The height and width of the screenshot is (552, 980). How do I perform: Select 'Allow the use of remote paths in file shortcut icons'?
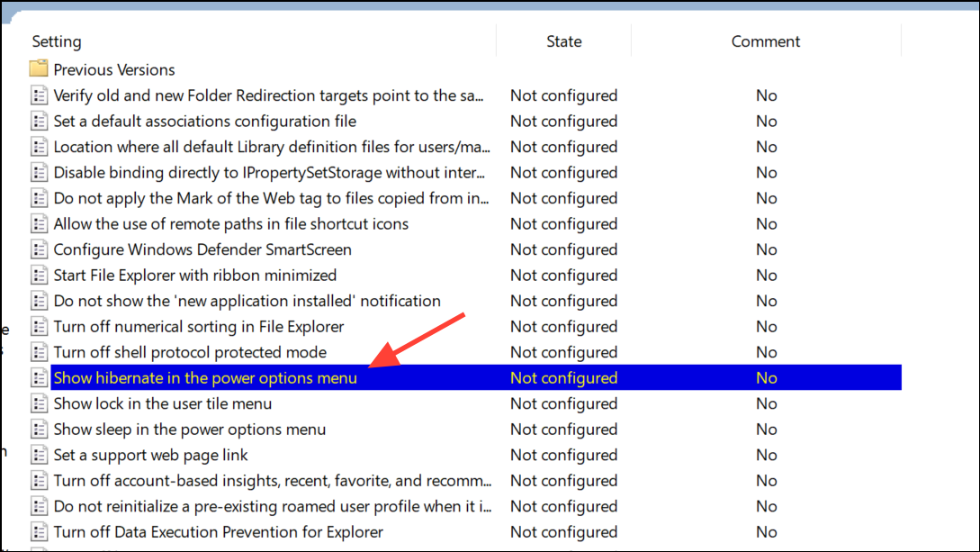click(231, 223)
